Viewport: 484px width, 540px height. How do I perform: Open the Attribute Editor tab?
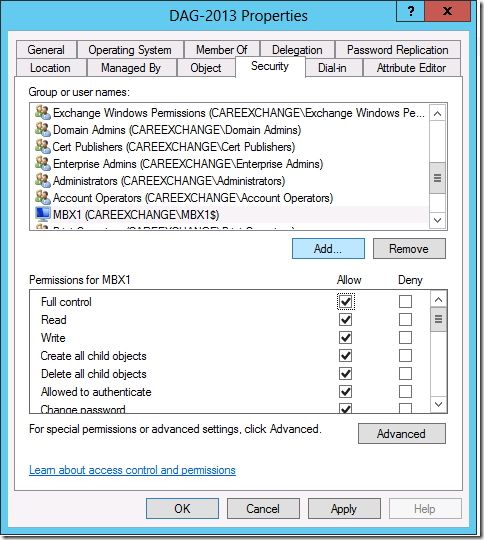click(x=411, y=68)
